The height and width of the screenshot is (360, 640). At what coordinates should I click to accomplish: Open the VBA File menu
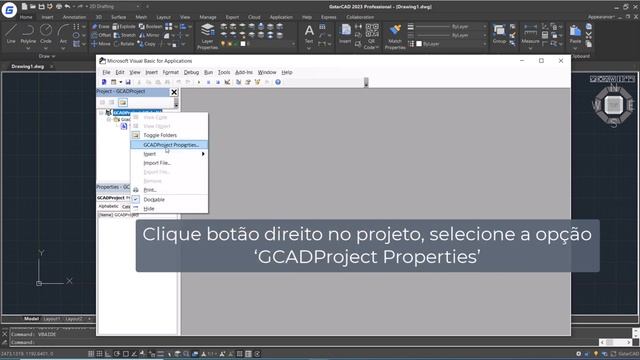click(106, 72)
